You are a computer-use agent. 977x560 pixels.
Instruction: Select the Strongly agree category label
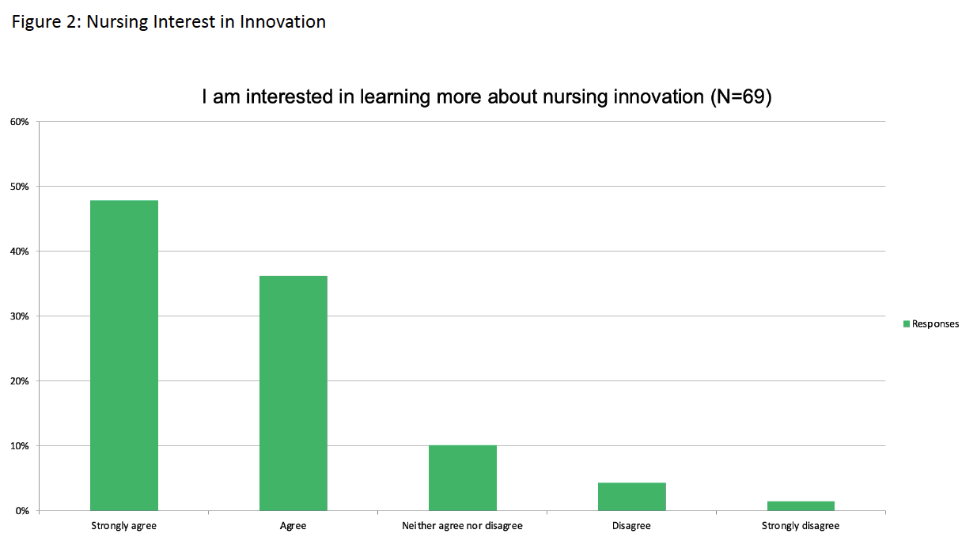[124, 526]
